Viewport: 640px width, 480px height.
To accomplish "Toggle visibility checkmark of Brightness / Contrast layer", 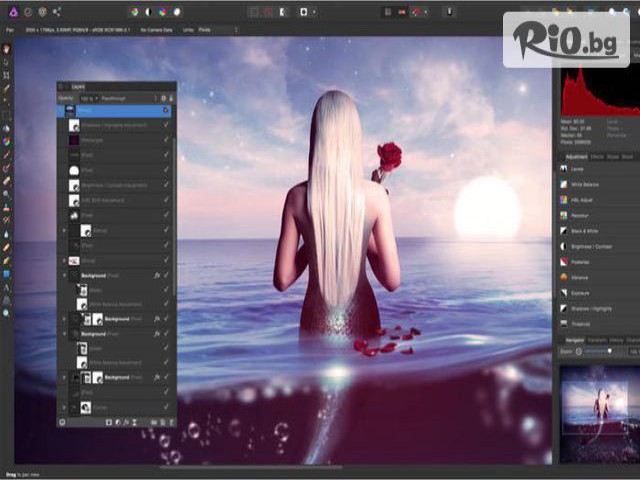I will (x=166, y=186).
